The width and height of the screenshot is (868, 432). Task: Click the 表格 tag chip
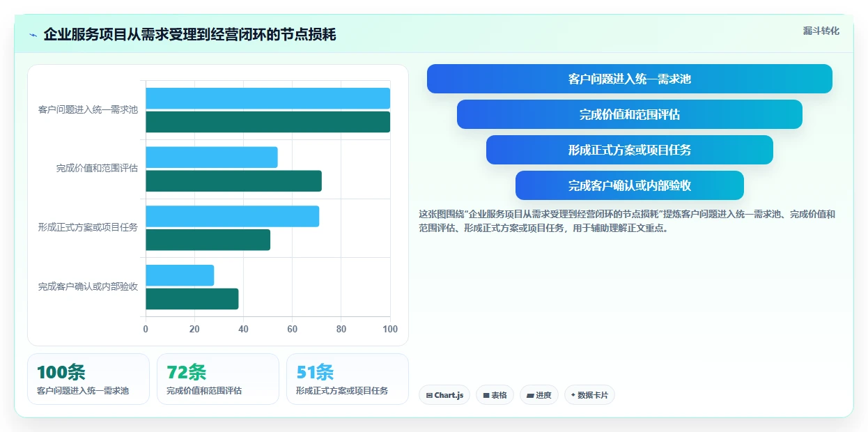click(x=495, y=395)
